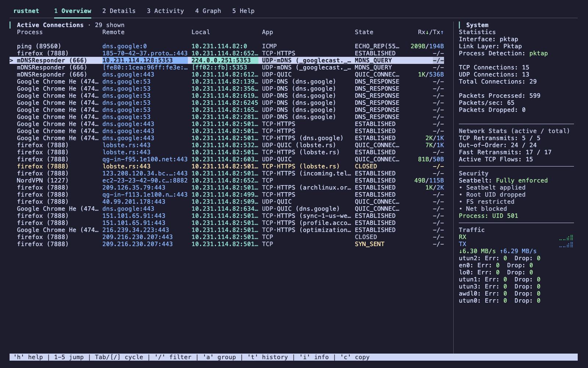Click the Packets Processed: 599 line

coord(499,96)
